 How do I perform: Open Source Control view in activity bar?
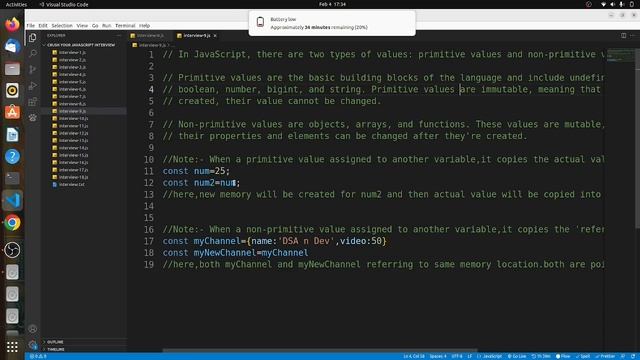[33, 69]
